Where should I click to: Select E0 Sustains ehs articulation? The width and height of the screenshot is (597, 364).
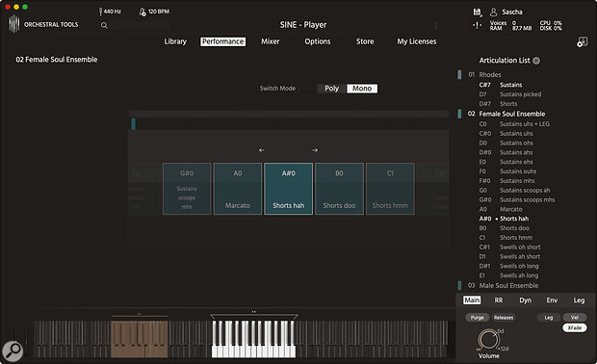click(x=506, y=162)
